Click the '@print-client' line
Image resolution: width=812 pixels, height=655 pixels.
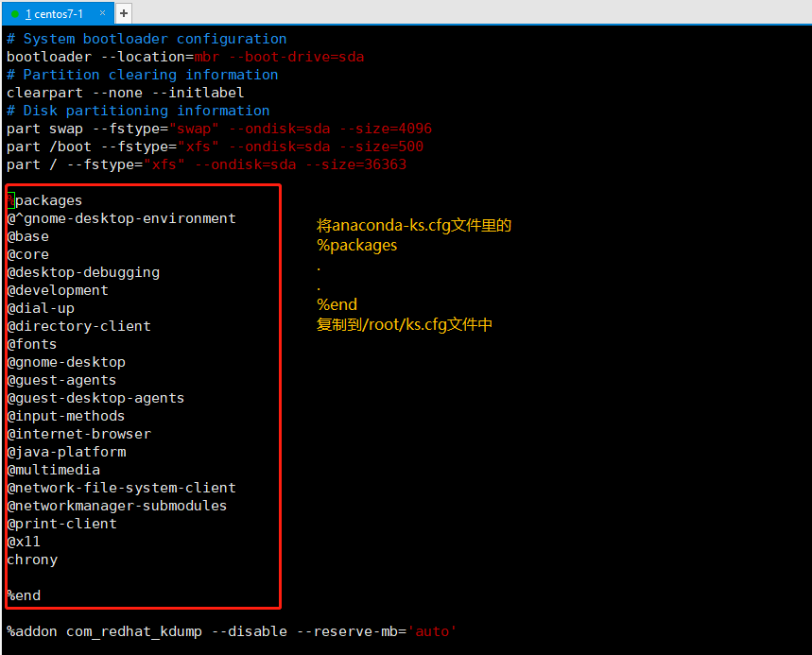coord(61,524)
